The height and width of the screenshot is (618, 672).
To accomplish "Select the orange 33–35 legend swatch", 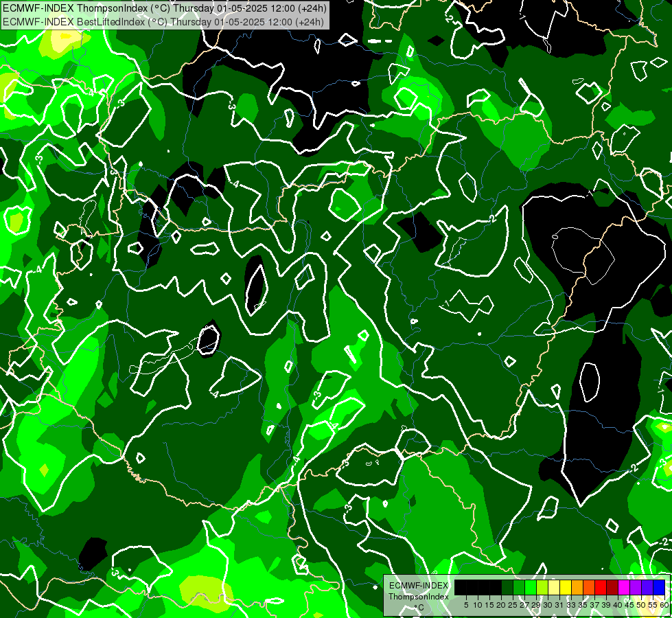I will click(x=577, y=587).
